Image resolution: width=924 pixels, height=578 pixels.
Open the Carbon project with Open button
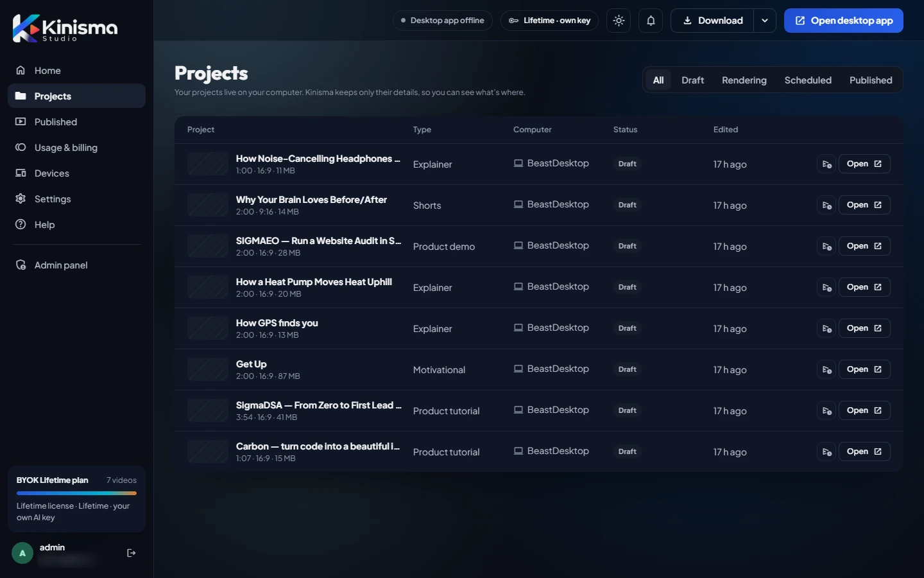[864, 451]
